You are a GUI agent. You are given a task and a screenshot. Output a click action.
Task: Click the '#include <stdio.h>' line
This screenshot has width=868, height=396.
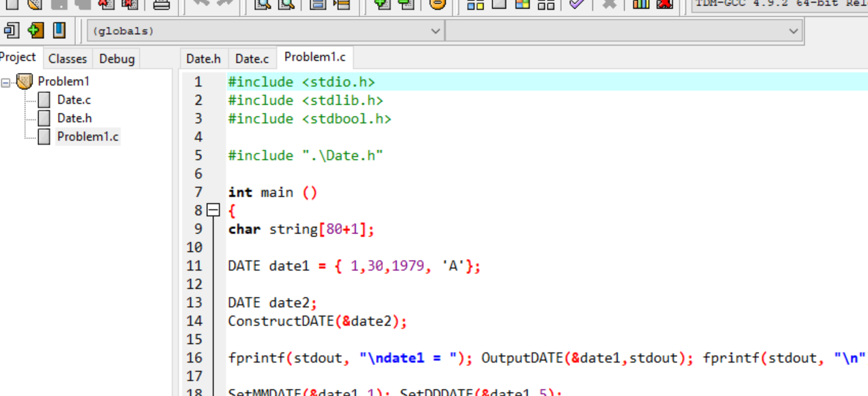(x=301, y=82)
